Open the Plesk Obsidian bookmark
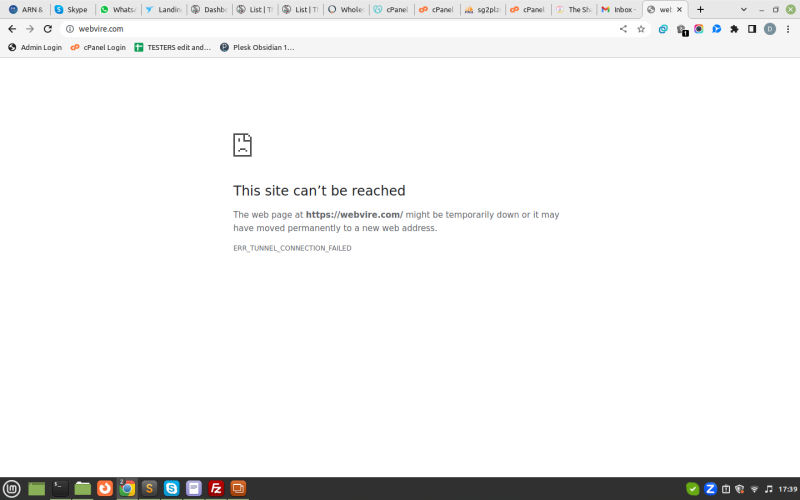 (x=257, y=47)
